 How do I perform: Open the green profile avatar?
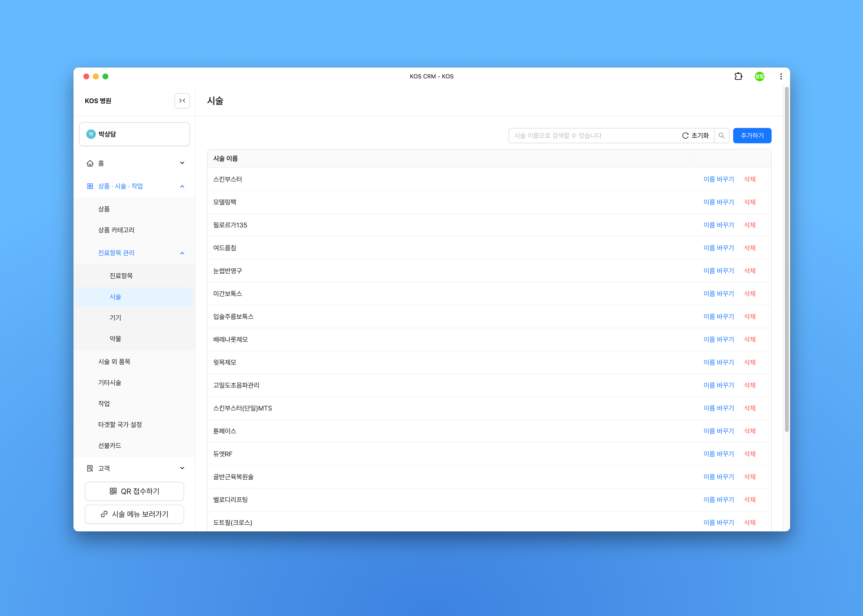coord(759,77)
